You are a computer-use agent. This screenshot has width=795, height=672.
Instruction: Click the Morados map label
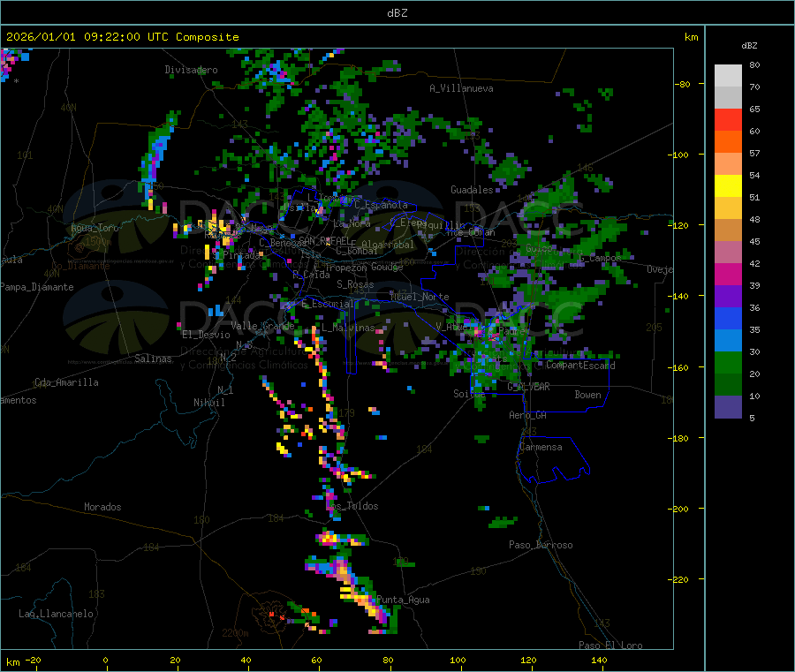click(102, 507)
